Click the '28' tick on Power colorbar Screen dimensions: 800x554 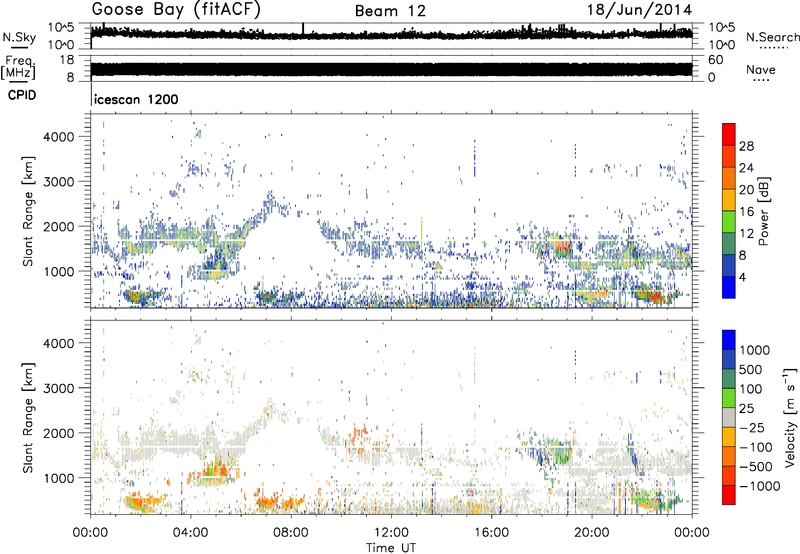pyautogui.click(x=746, y=146)
